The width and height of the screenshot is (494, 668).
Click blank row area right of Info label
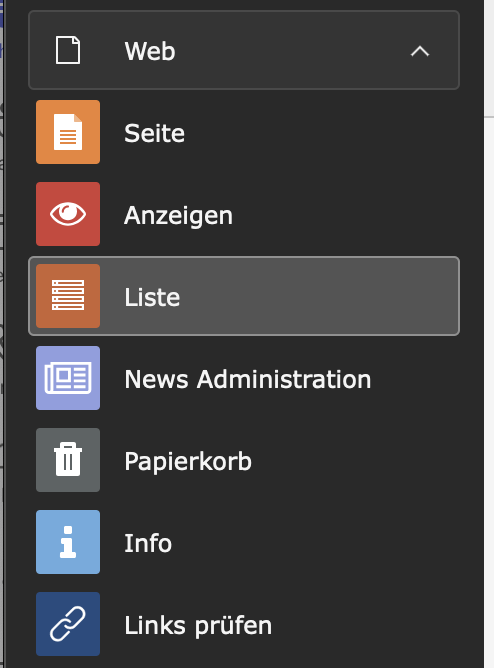click(x=315, y=542)
